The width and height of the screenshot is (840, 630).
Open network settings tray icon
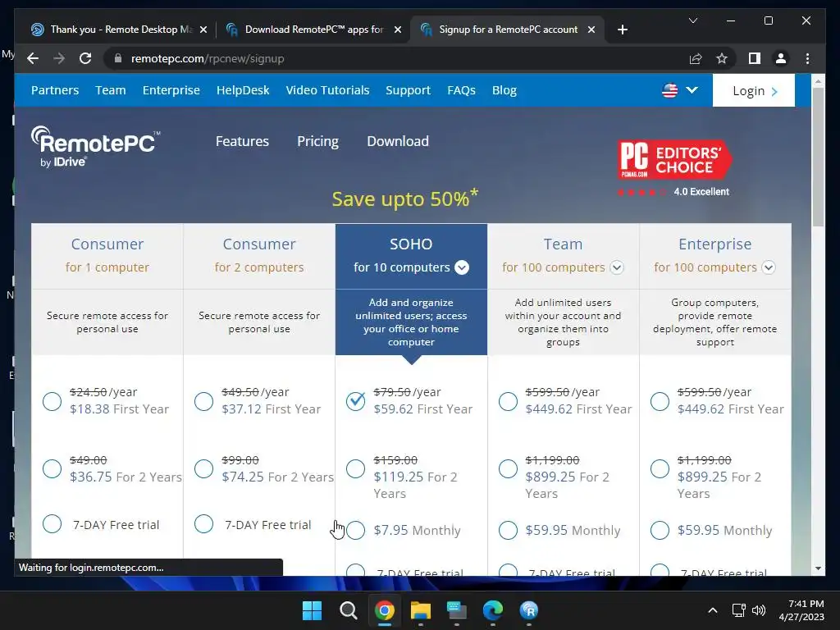(739, 610)
